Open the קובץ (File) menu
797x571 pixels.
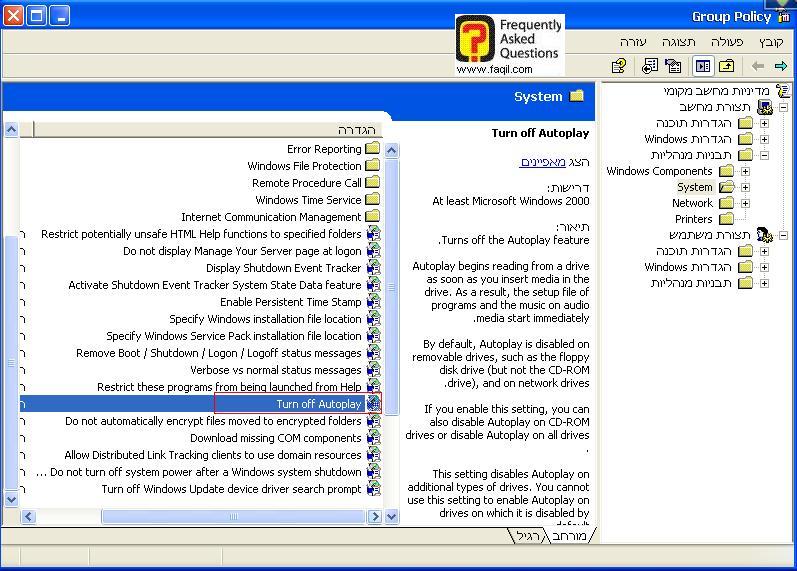[770, 42]
